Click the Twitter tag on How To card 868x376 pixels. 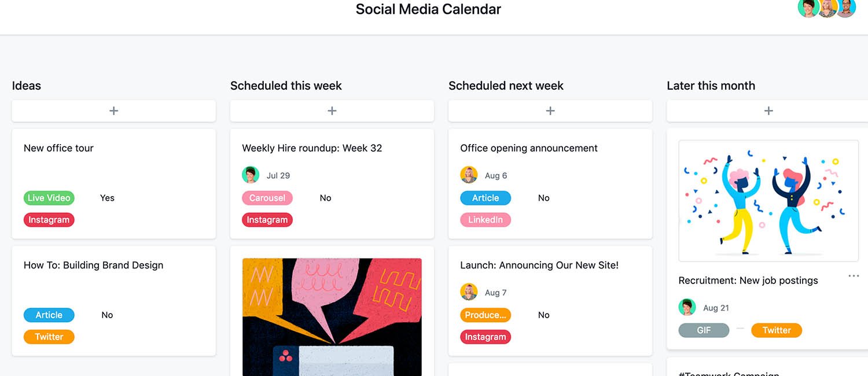click(49, 337)
